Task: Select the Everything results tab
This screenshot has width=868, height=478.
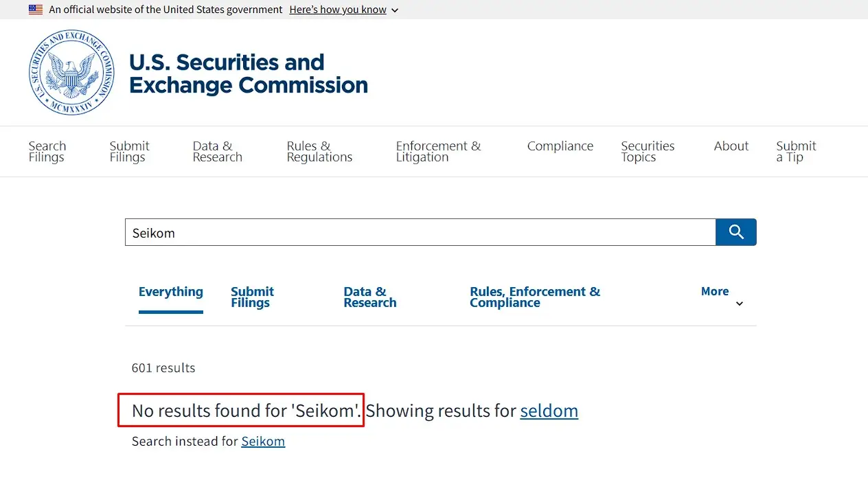Action: pyautogui.click(x=170, y=292)
